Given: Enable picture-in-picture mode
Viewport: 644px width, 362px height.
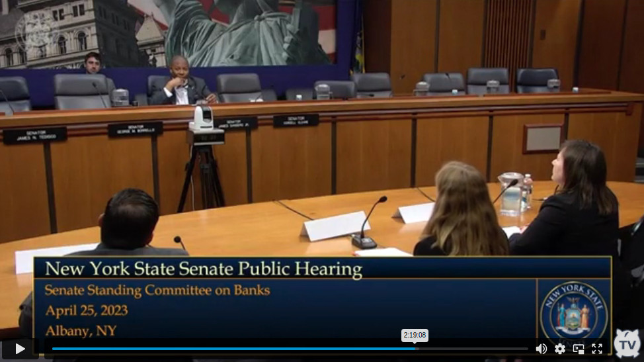Looking at the screenshot, I should point(579,349).
